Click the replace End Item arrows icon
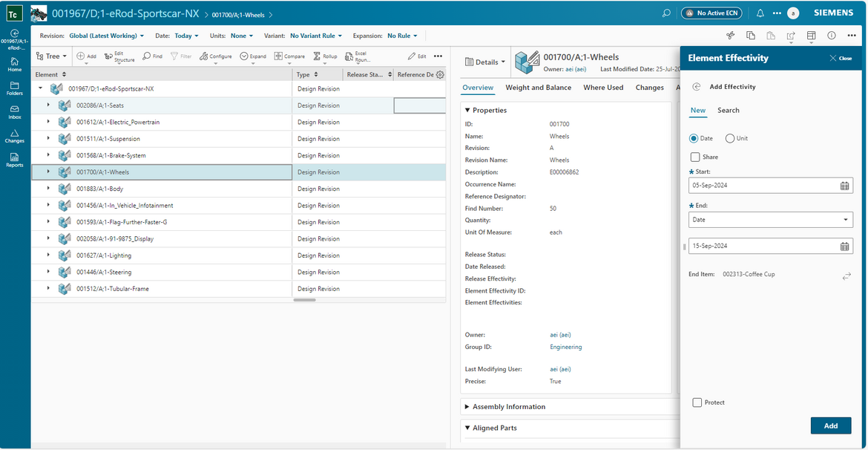 846,276
